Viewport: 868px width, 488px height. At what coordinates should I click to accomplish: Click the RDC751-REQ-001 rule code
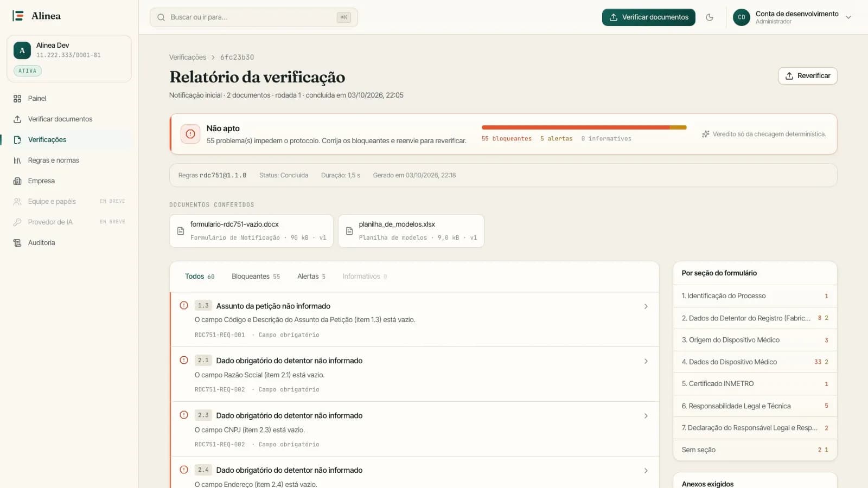tap(220, 335)
